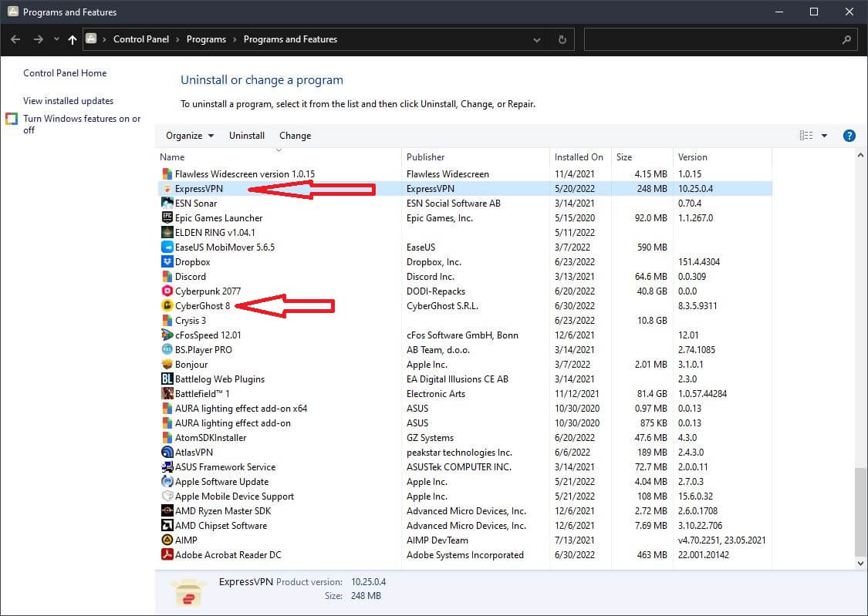Click the Bonjour package icon
The image size is (868, 616).
(x=167, y=365)
